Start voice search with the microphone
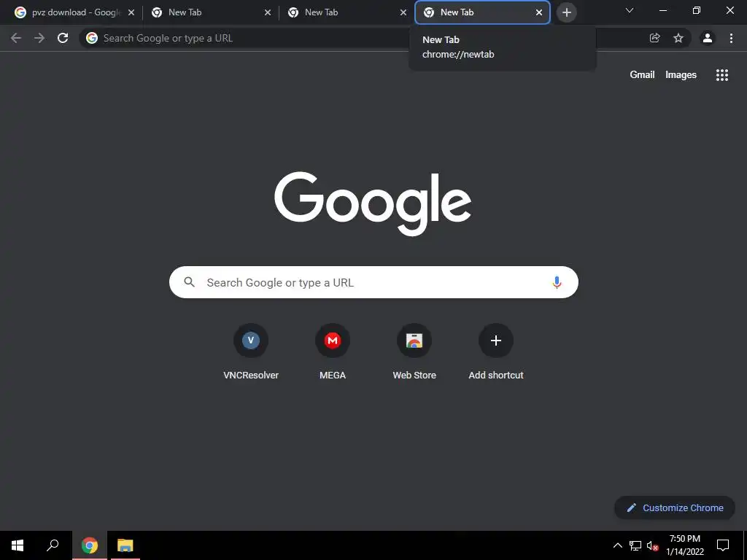The image size is (747, 560). (x=557, y=282)
